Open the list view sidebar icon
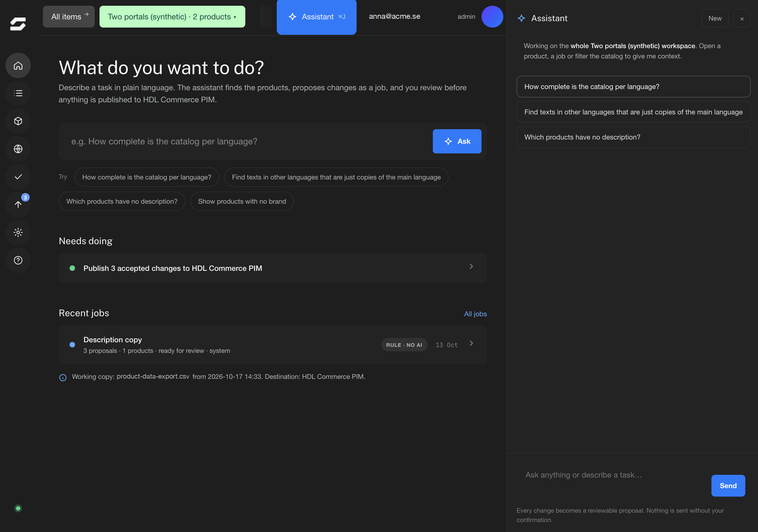Viewport: 758px width, 532px height. pyautogui.click(x=18, y=93)
